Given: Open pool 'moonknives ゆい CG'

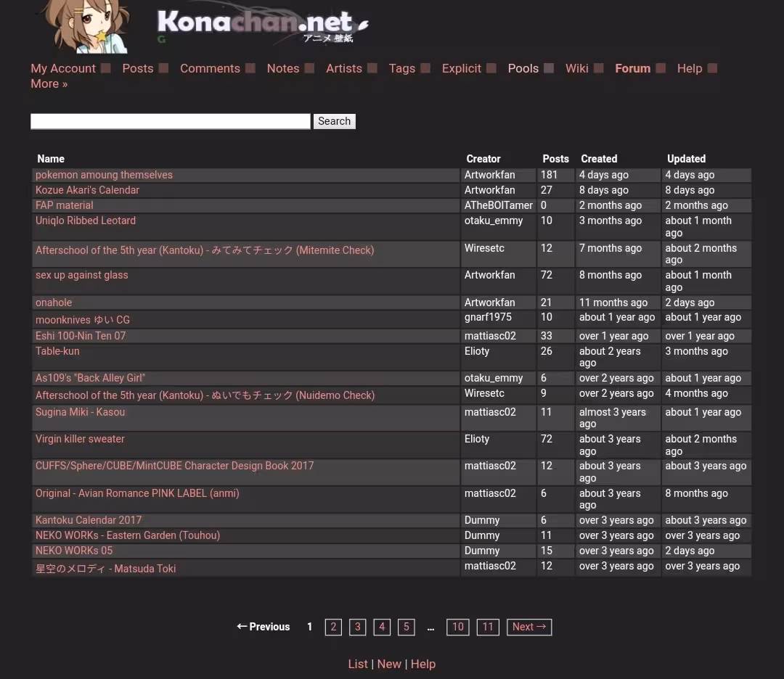Looking at the screenshot, I should coord(83,320).
